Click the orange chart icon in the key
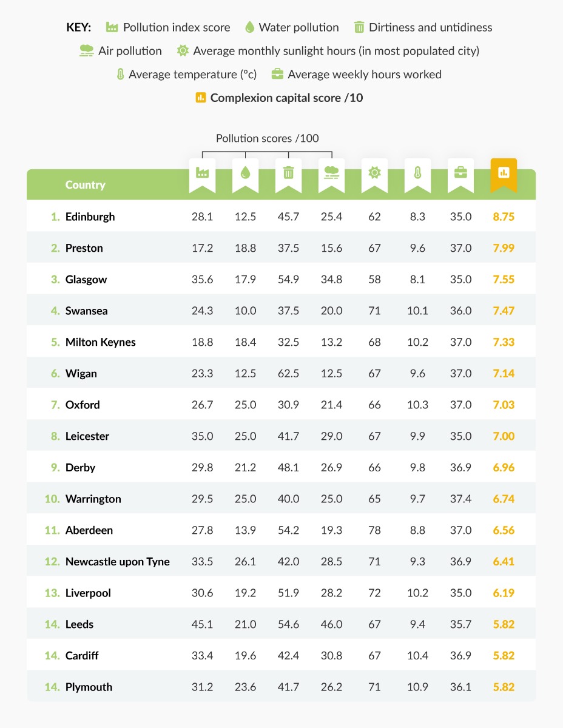This screenshot has width=563, height=728. (x=201, y=98)
